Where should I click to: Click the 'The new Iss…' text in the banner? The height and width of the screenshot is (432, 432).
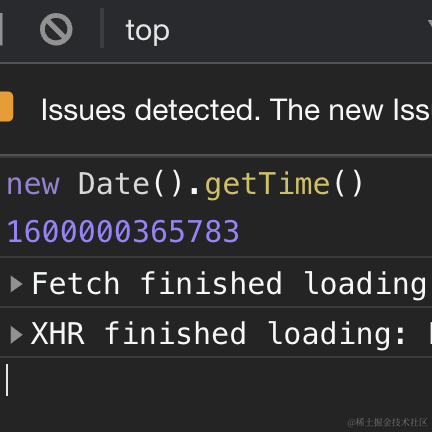pyautogui.click(x=351, y=110)
